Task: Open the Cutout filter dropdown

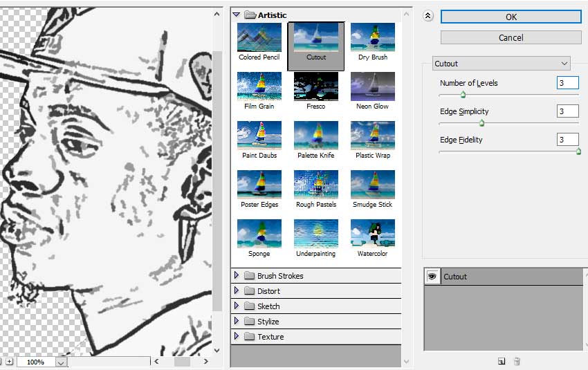Action: pos(502,64)
